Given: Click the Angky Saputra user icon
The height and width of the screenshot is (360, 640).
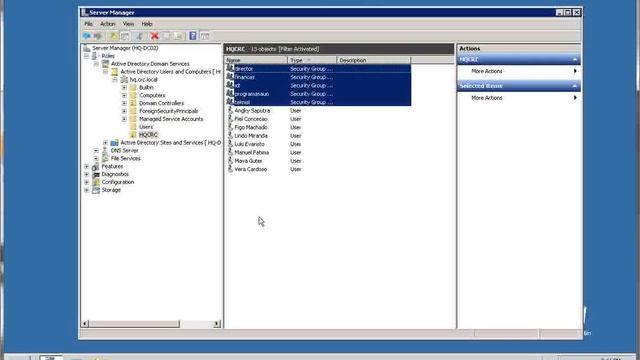Looking at the screenshot, I should (x=230, y=111).
